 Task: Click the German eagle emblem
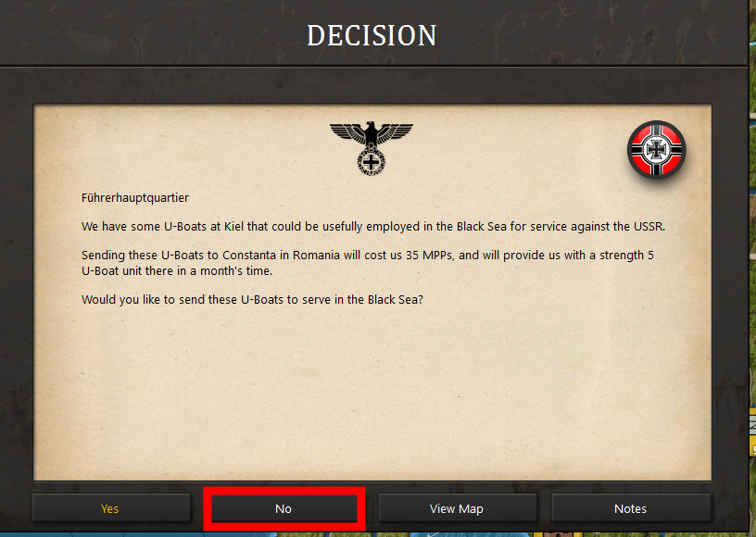[372, 148]
